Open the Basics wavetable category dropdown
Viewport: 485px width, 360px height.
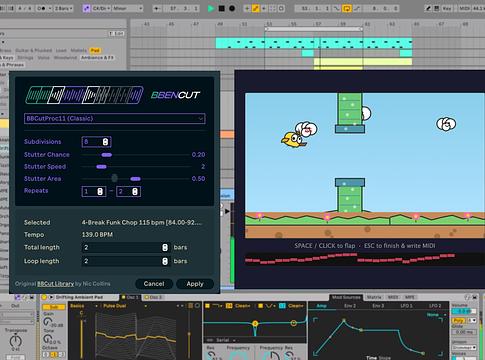point(84,306)
